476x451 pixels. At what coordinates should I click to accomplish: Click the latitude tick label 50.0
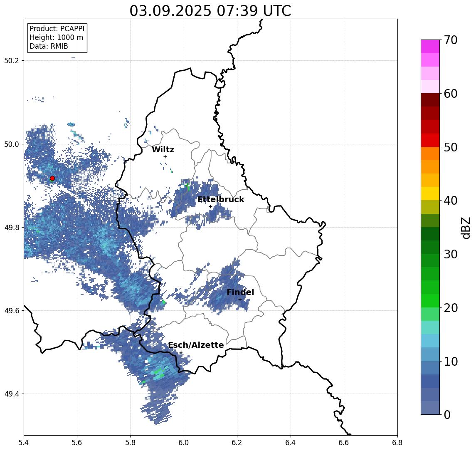pyautogui.click(x=12, y=144)
